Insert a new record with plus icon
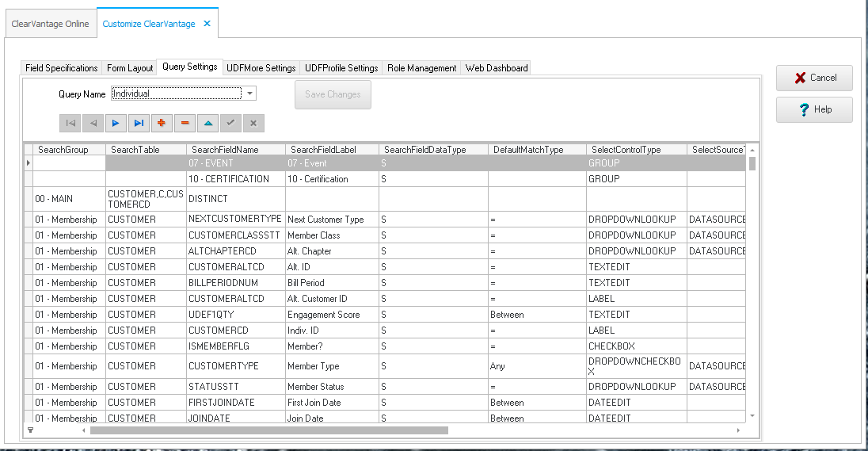Screen dimensions: 868x451 click(x=162, y=123)
